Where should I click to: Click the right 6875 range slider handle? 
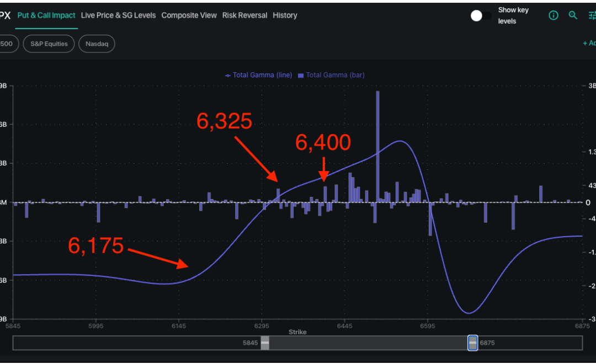[472, 342]
